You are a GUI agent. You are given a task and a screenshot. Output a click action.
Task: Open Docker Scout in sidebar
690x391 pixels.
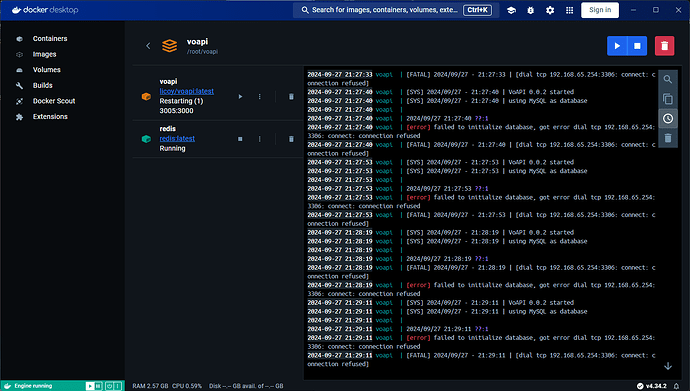[54, 101]
